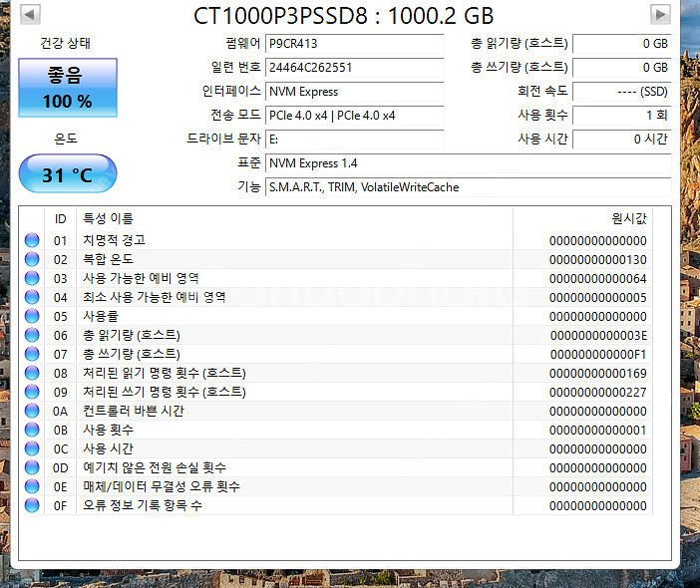Click raw value 000000000000F1
Image resolution: width=700 pixels, height=588 pixels.
click(x=598, y=355)
